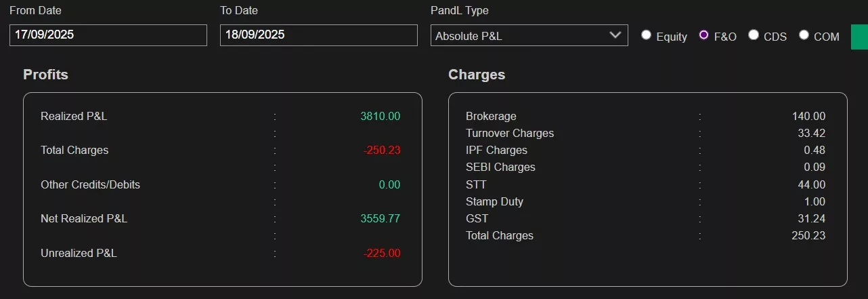The image size is (868, 299).
Task: Open the PandL Type dropdown
Action: tap(528, 35)
